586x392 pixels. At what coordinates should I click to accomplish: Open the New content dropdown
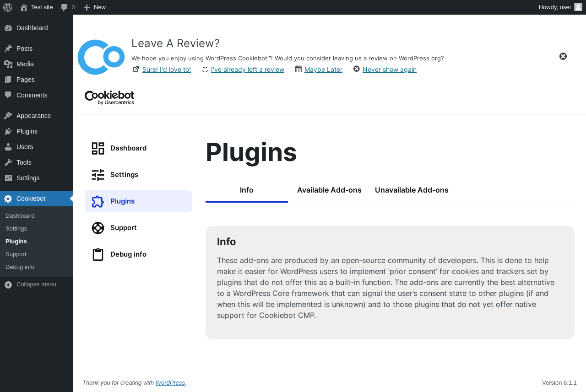click(x=94, y=7)
